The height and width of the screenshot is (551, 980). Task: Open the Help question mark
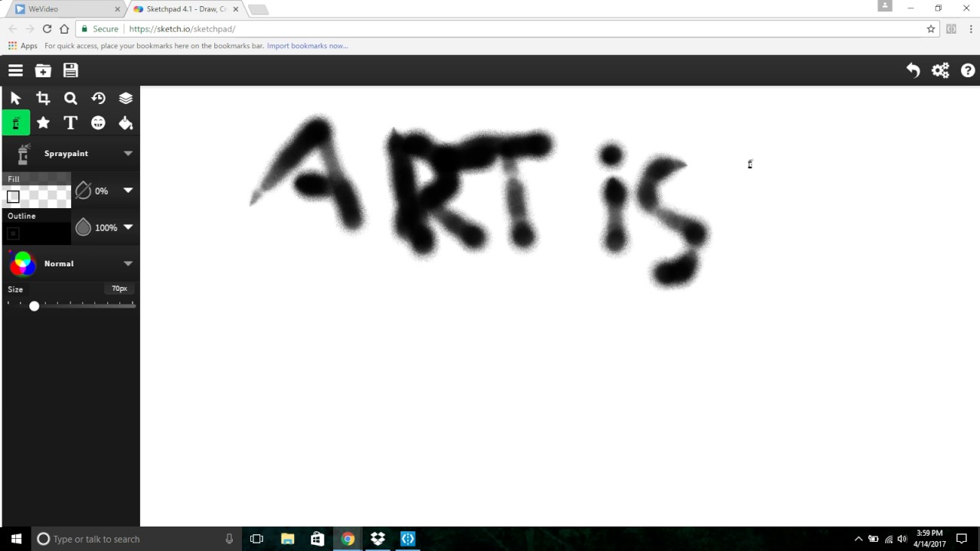(x=968, y=70)
